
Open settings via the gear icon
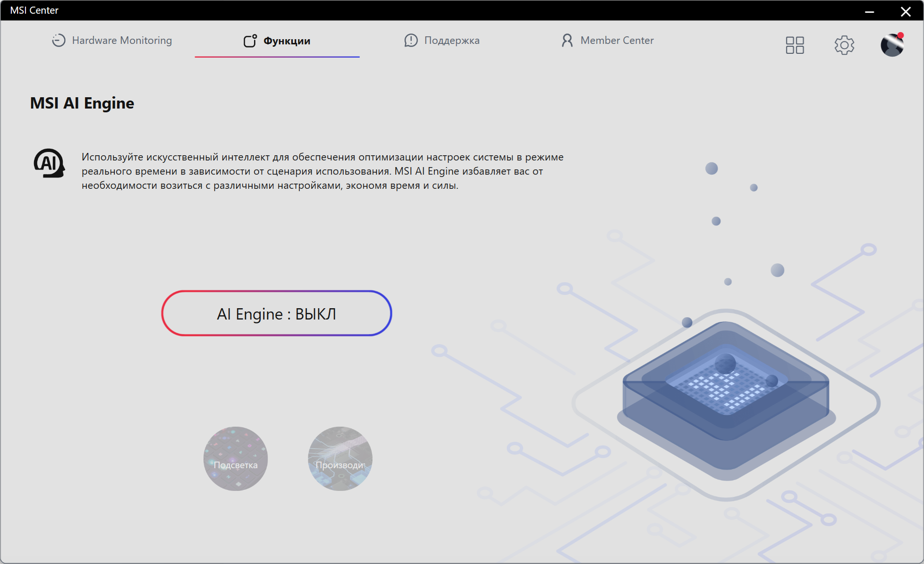pos(844,45)
